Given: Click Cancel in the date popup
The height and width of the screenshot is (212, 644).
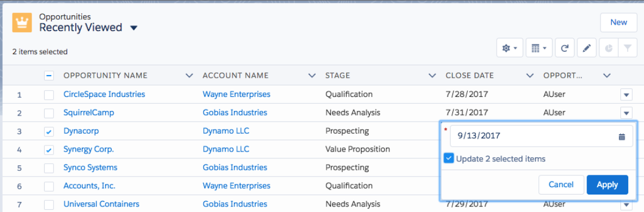Looking at the screenshot, I should coord(561,184).
